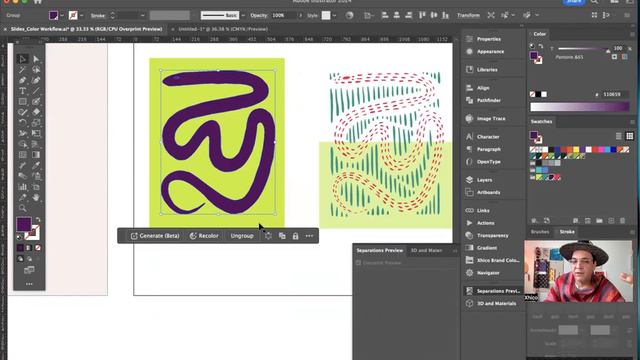
Task: Switch to 3D and Materials tab
Action: [x=426, y=250]
